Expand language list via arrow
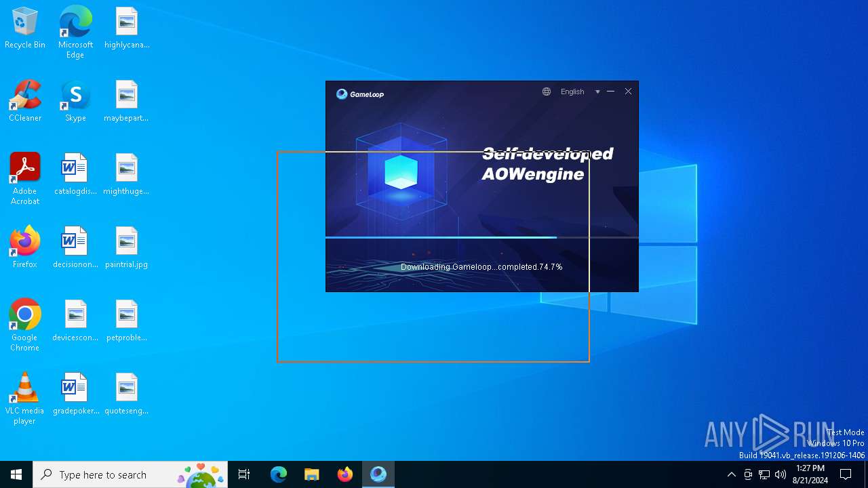868x488 pixels. 597,92
